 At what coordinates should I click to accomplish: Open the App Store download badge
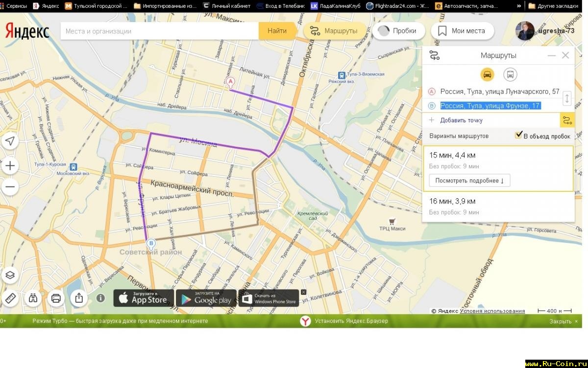(x=144, y=298)
